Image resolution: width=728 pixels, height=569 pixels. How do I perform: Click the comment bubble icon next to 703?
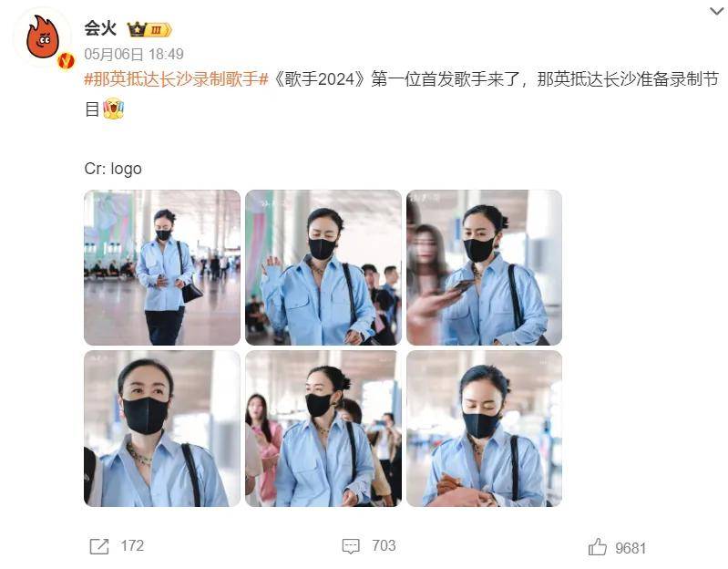point(351,546)
